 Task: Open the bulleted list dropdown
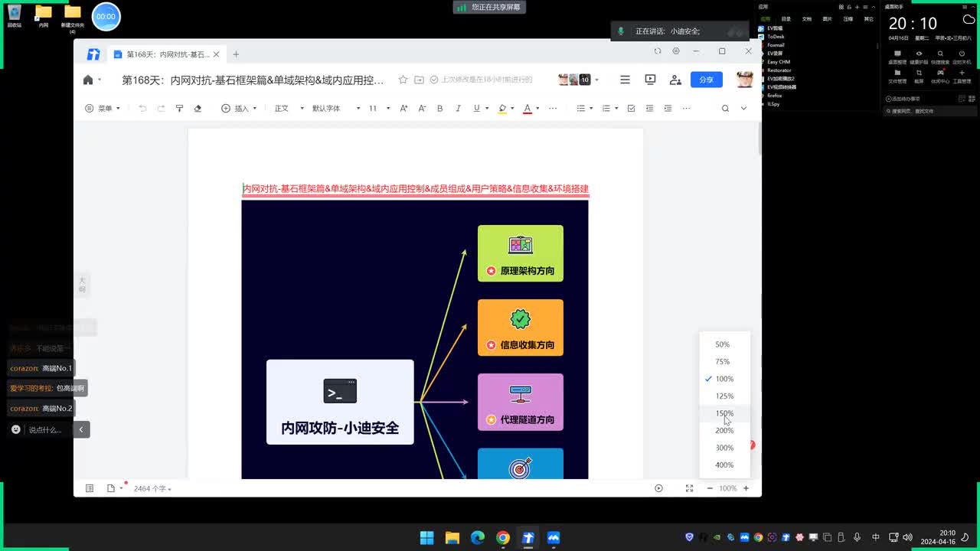[584, 109]
